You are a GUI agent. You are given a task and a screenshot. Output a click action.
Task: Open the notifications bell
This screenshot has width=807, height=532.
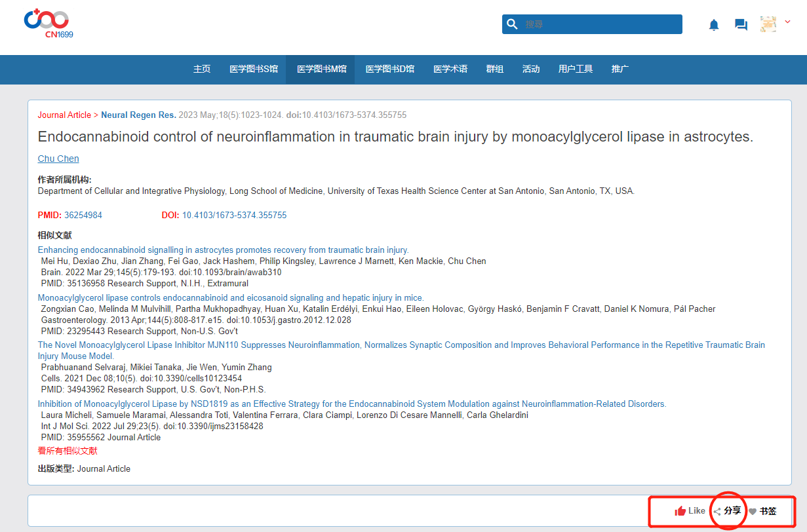click(714, 25)
